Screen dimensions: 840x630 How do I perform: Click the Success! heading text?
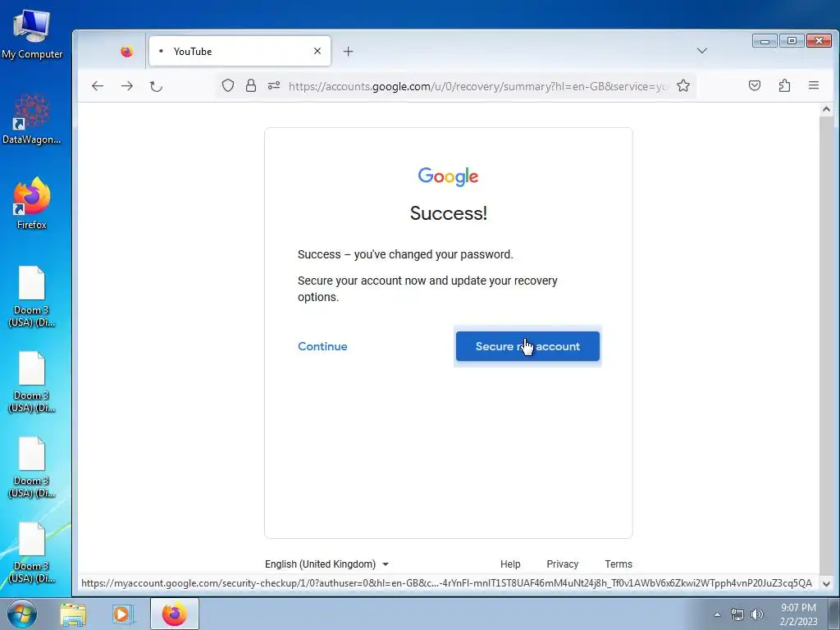[x=449, y=213]
